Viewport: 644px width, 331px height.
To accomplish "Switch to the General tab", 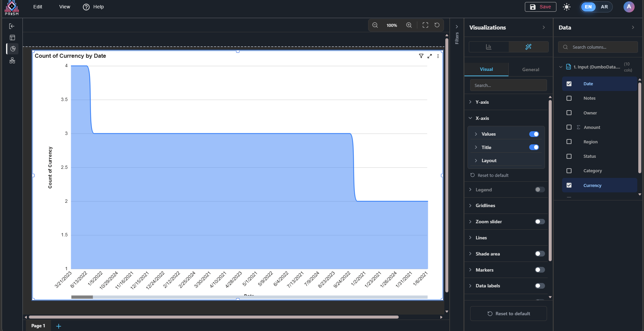I will [x=530, y=69].
